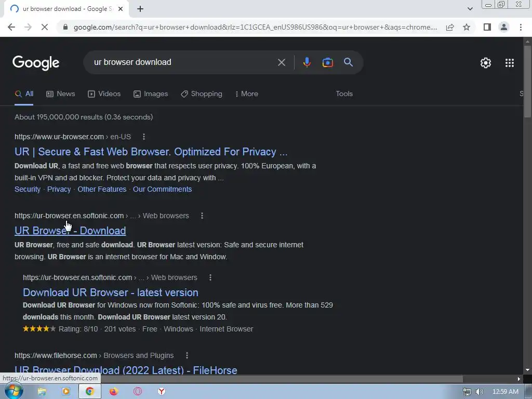Open the FileHorse UR Browser Download result

(x=126, y=370)
